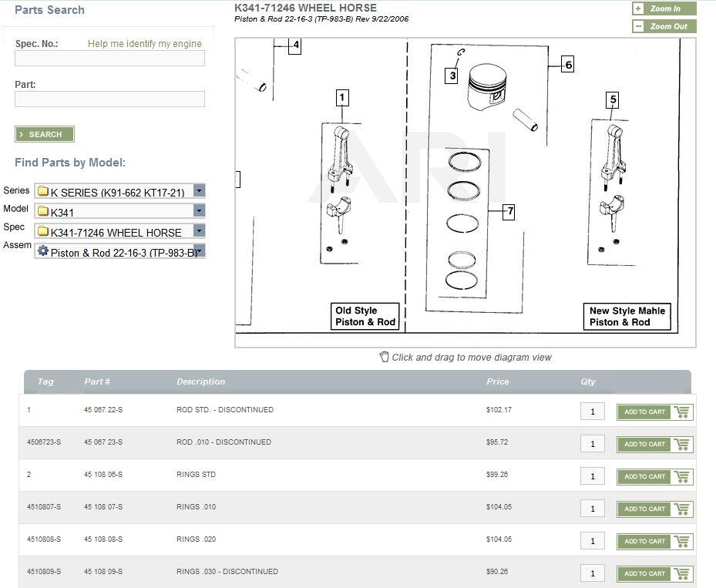716x588 pixels.
Task: Add ROD .010 to cart
Action: click(655, 444)
